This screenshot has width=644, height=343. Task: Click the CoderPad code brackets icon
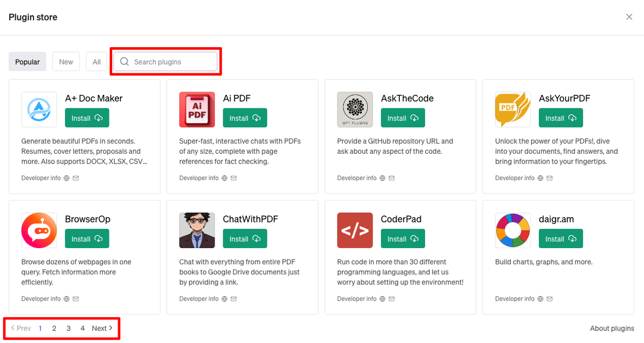point(355,230)
